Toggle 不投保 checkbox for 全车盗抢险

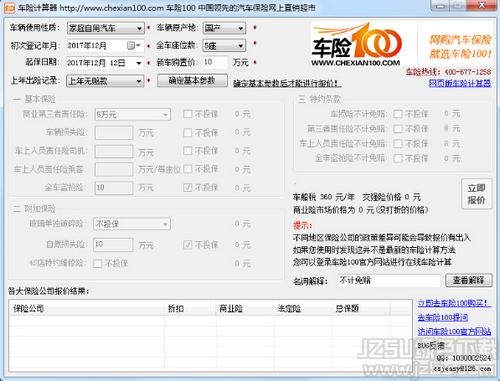188,188
